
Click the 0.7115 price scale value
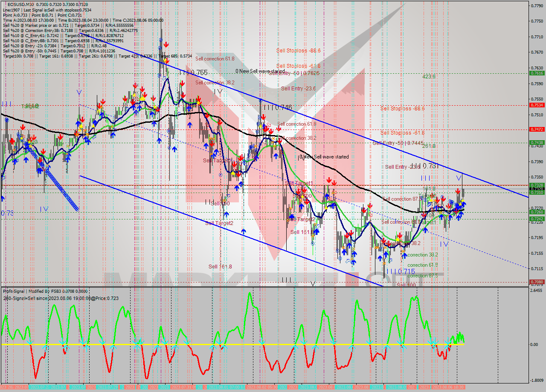click(x=536, y=269)
